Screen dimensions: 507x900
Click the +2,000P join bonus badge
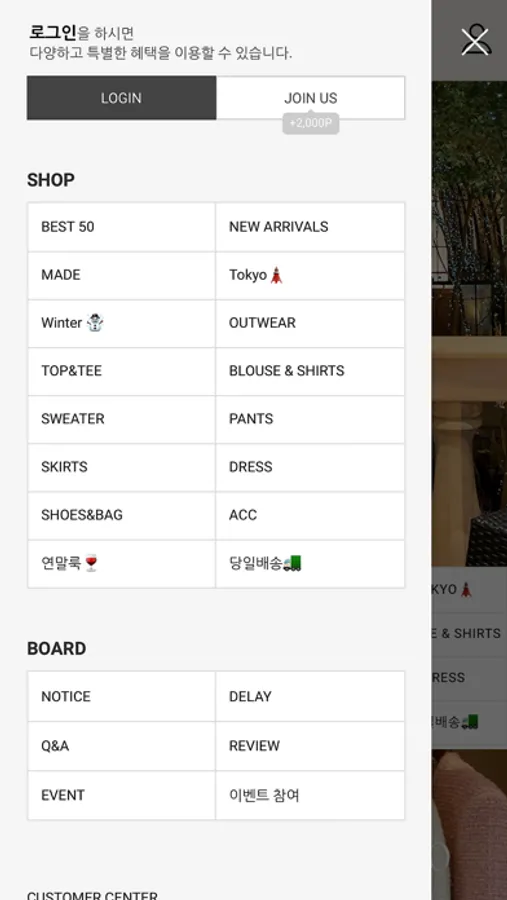tap(311, 124)
